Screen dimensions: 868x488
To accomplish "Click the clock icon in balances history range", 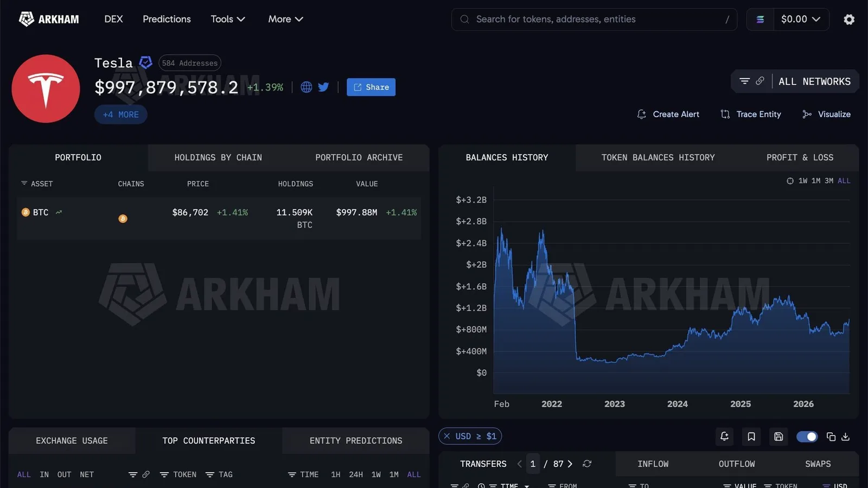I will (790, 181).
